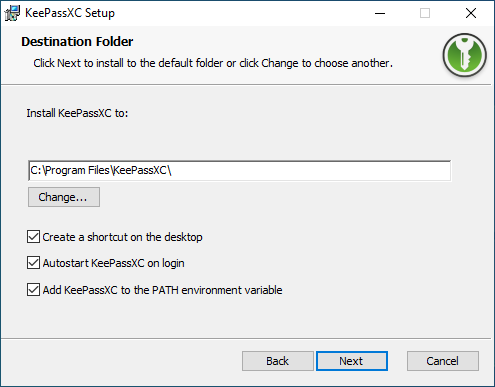The image size is (495, 387).
Task: Cancel the KeePassXC installation
Action: (x=443, y=361)
